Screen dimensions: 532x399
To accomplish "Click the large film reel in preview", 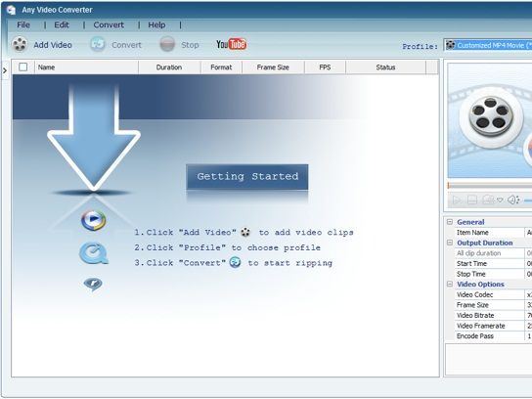I will click(x=491, y=117).
